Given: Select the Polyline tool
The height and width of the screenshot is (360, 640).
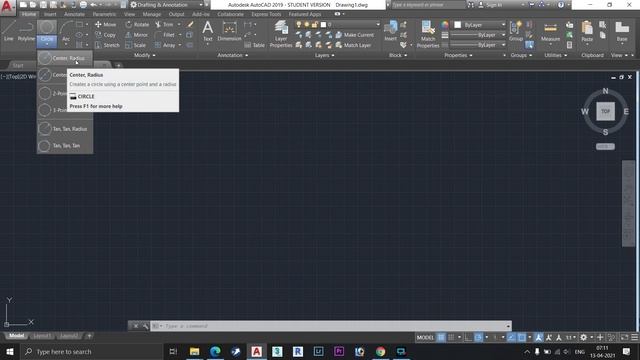Looking at the screenshot, I should (26, 31).
